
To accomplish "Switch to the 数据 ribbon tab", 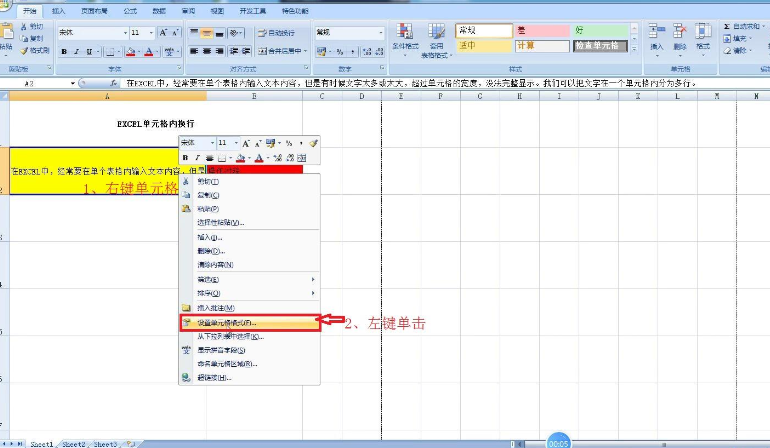I will (159, 11).
